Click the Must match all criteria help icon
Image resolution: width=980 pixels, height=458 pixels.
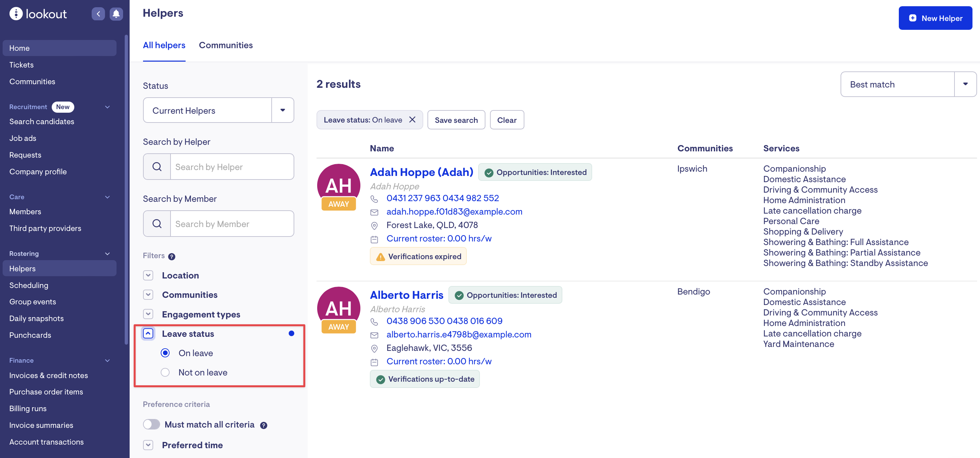click(263, 425)
